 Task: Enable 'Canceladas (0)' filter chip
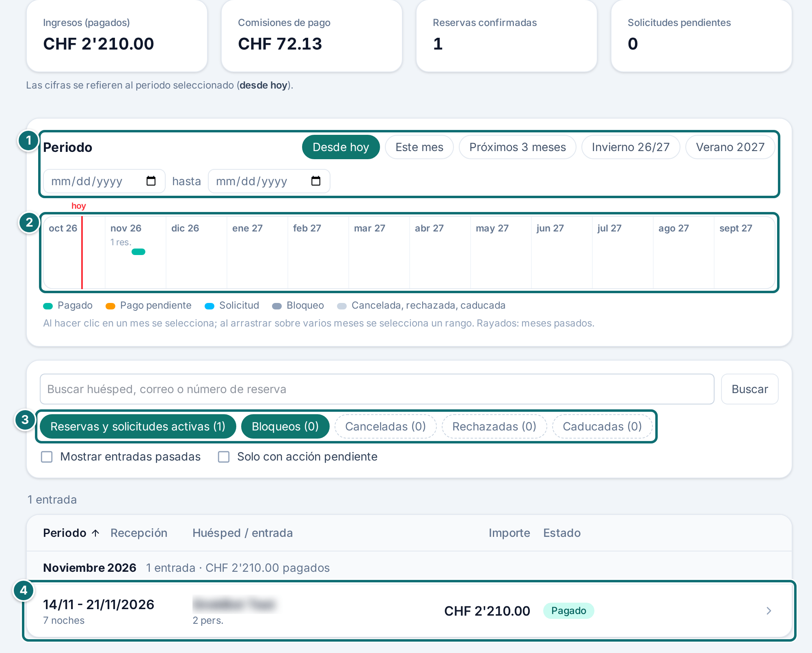click(x=386, y=426)
